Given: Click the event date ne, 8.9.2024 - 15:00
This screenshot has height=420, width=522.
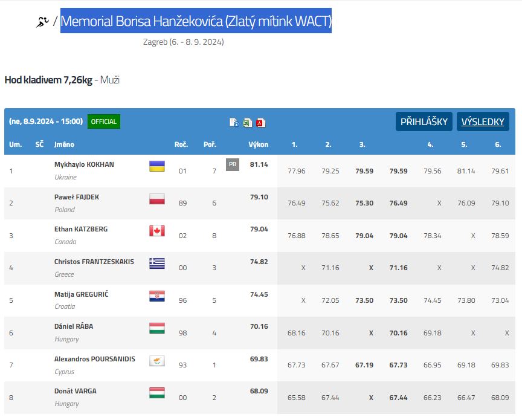Looking at the screenshot, I should pos(46,121).
